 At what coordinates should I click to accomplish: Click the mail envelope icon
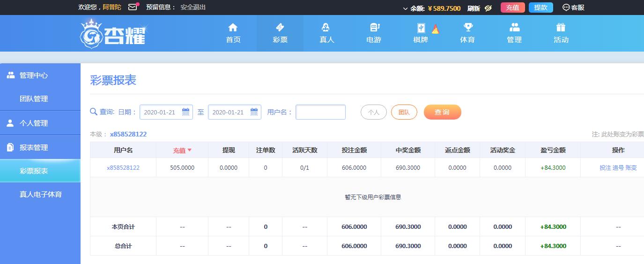[133, 7]
